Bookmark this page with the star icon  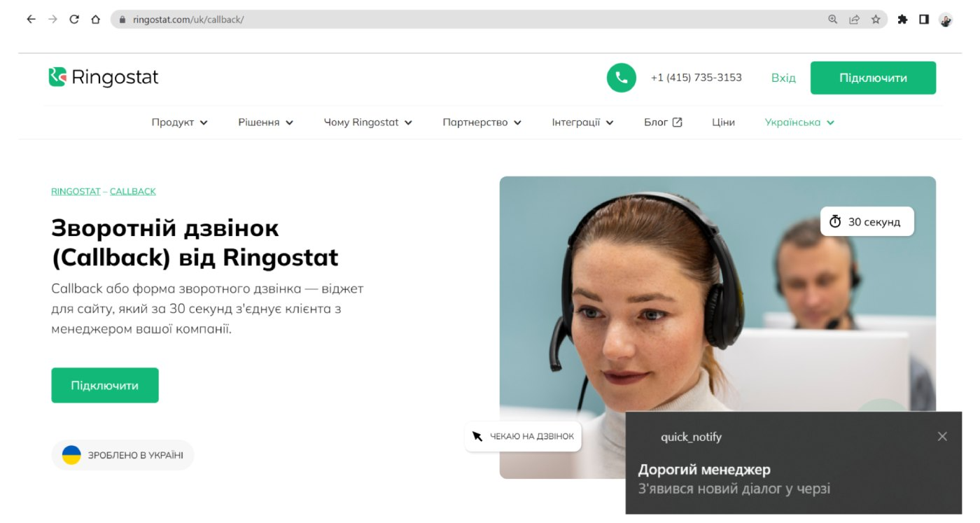coord(876,20)
